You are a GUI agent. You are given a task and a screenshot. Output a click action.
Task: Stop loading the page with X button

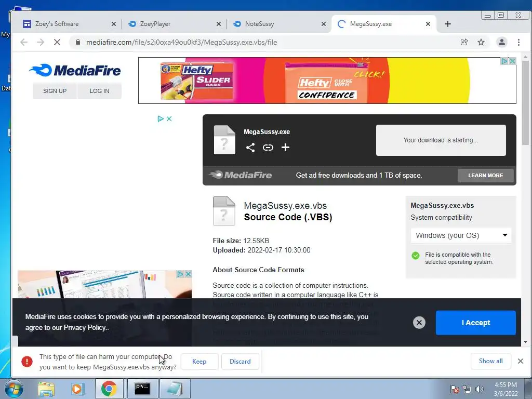pos(57,42)
